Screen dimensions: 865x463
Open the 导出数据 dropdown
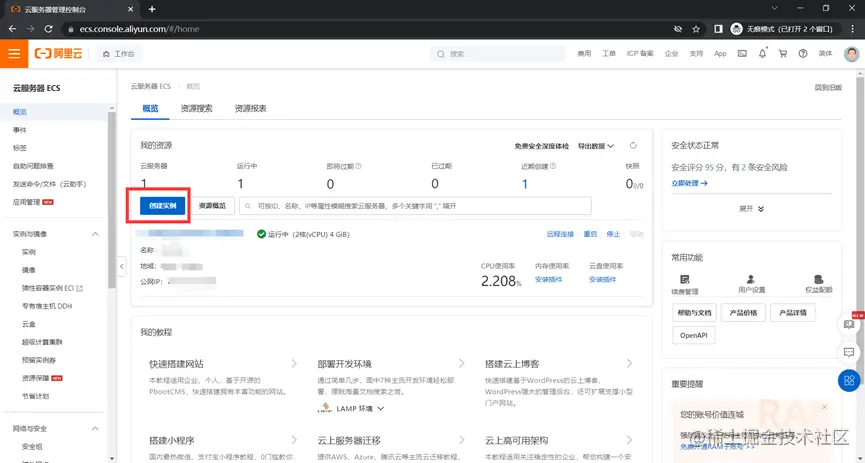click(x=596, y=146)
